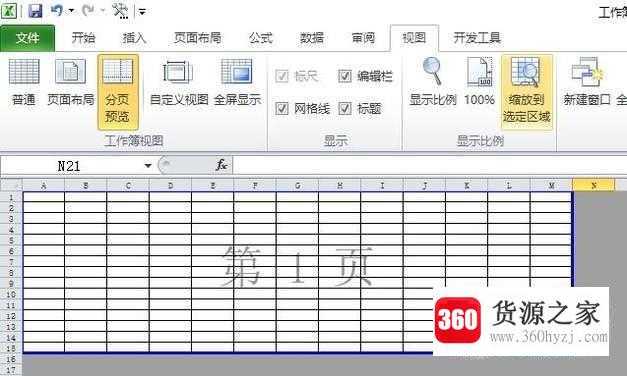
Task: Open the 文件 file menu
Action: click(x=28, y=38)
